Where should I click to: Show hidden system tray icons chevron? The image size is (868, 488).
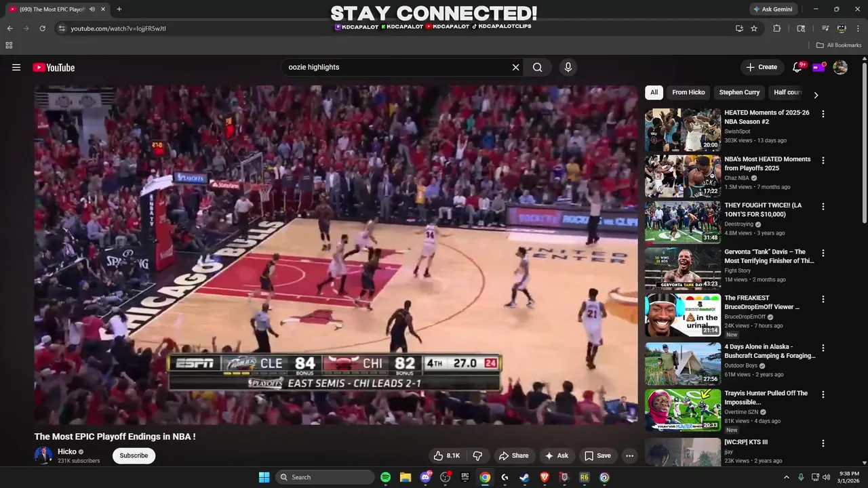[787, 477]
